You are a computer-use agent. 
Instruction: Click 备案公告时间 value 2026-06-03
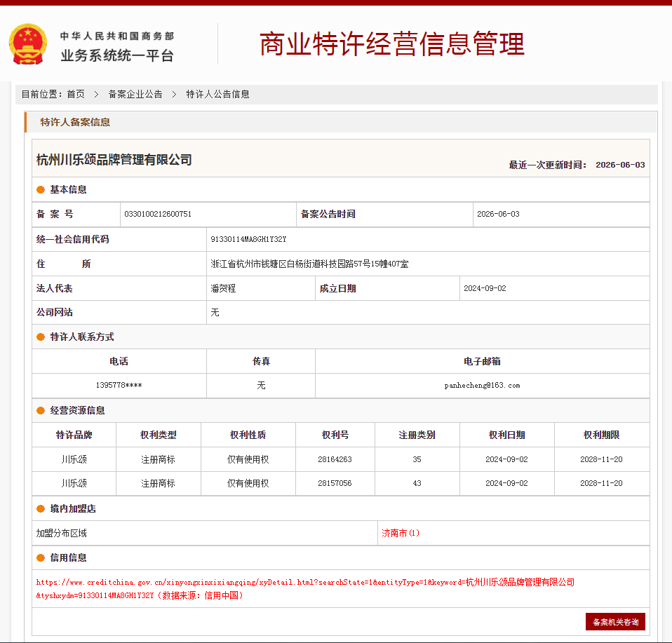pos(498,214)
